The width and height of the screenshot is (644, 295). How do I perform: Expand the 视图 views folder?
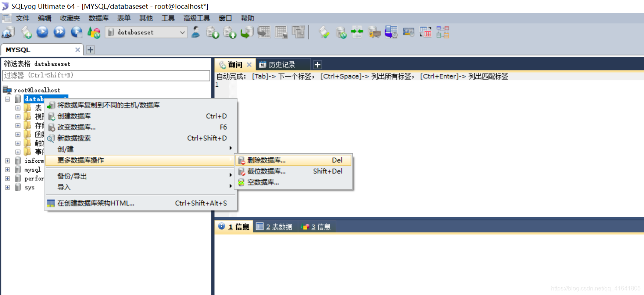(x=18, y=117)
